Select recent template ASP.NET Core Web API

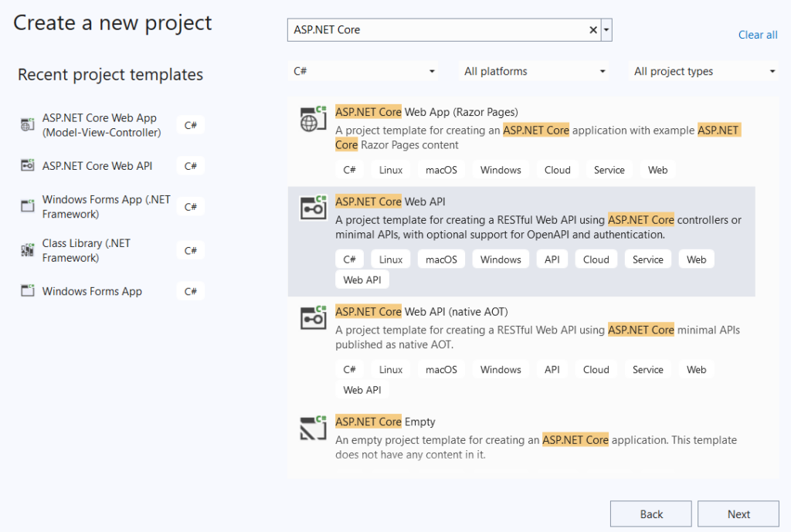pos(97,166)
